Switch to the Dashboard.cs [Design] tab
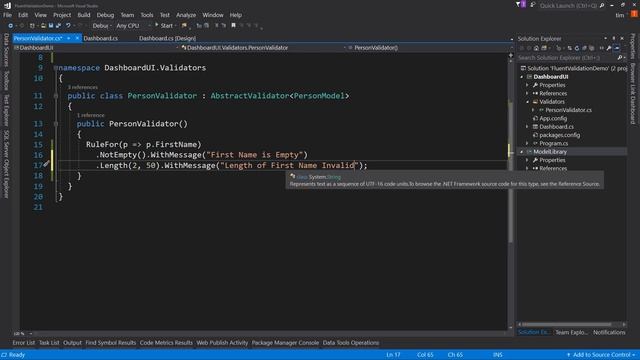640x360 pixels. pos(167,38)
